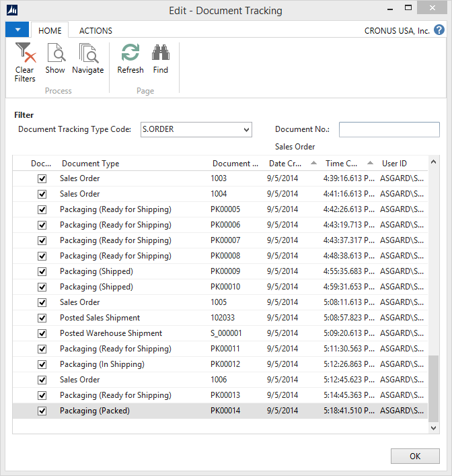The height and width of the screenshot is (476, 452).
Task: Open Navigate from the ribbon
Action: point(87,53)
